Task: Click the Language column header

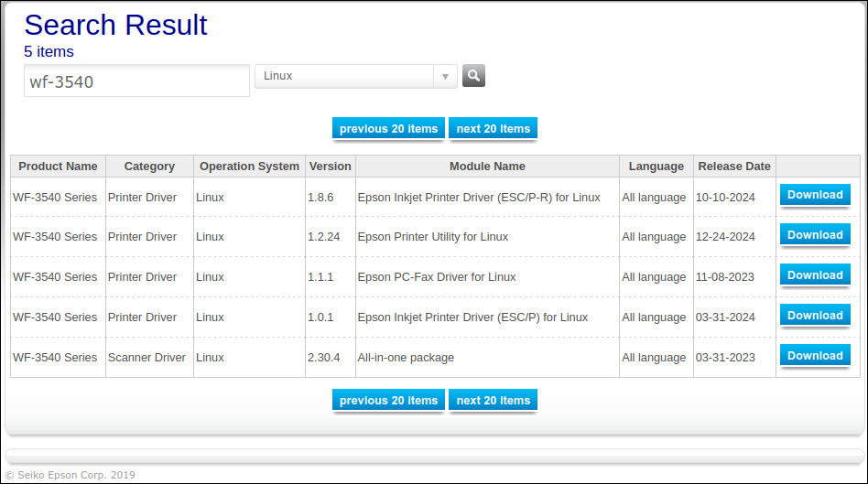Action: click(x=656, y=167)
